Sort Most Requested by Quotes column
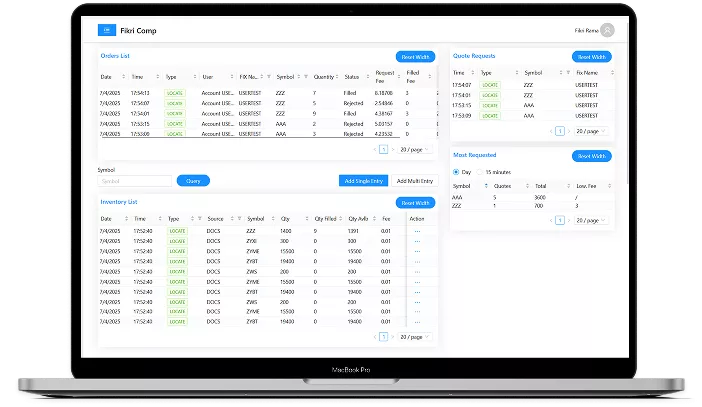This screenshot has height=407, width=702. point(527,186)
